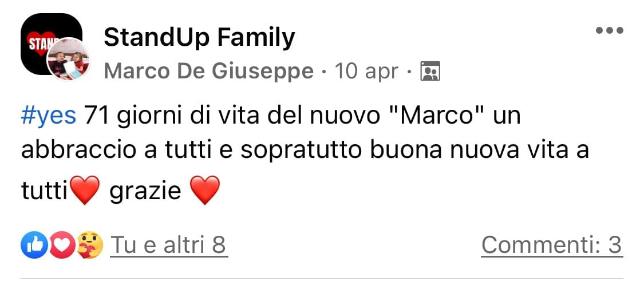Screen dimensions: 644x289
Task: Click the blue Like reaction icon
Action: [x=32, y=246]
